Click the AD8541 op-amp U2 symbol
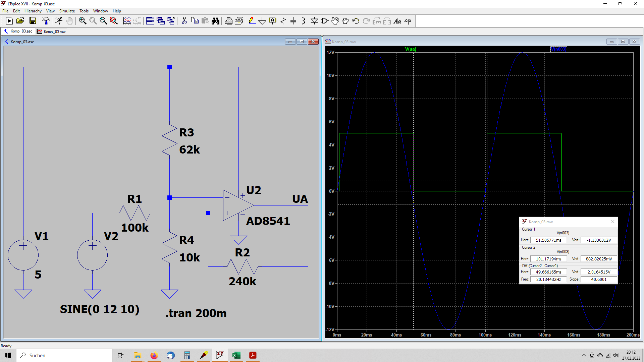 (x=238, y=205)
